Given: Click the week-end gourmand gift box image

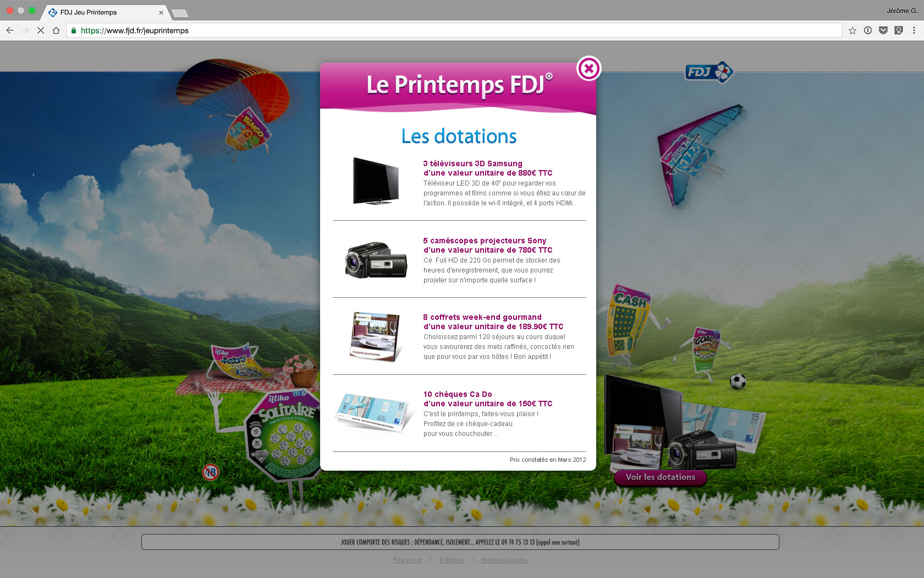Looking at the screenshot, I should tap(375, 336).
